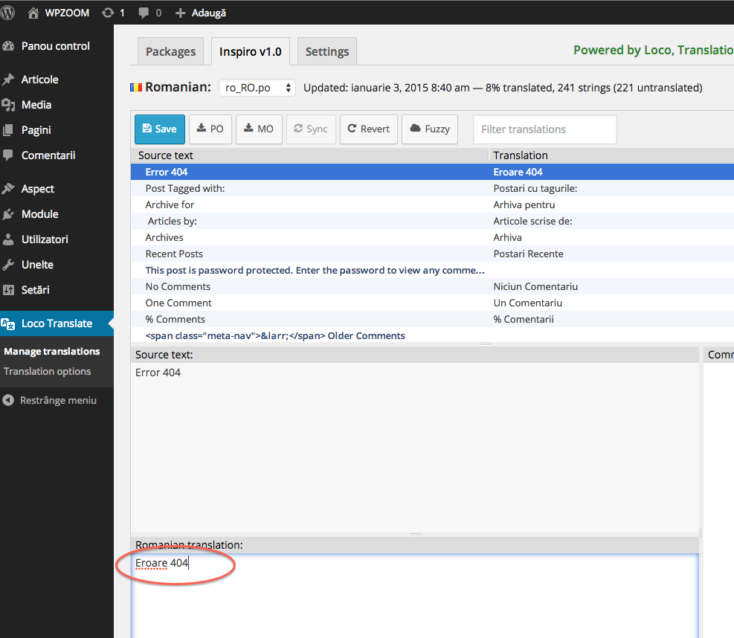Click the Sync button
This screenshot has width=734, height=638.
point(311,129)
